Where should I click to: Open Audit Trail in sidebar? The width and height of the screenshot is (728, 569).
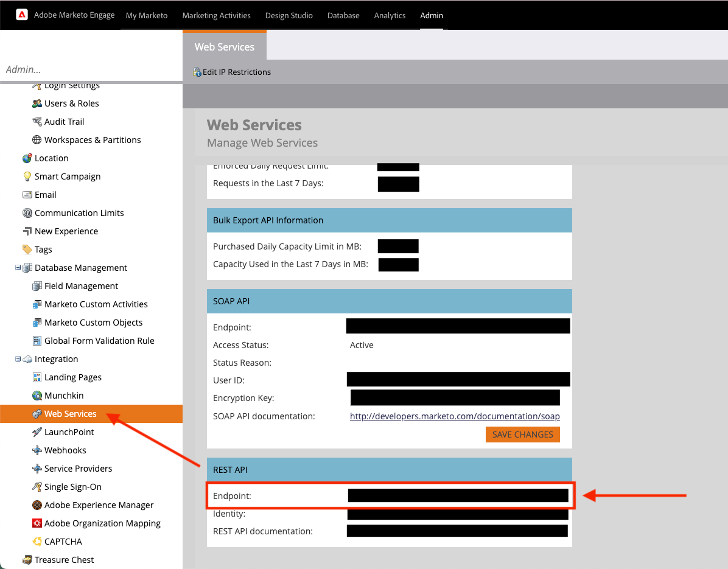(64, 122)
